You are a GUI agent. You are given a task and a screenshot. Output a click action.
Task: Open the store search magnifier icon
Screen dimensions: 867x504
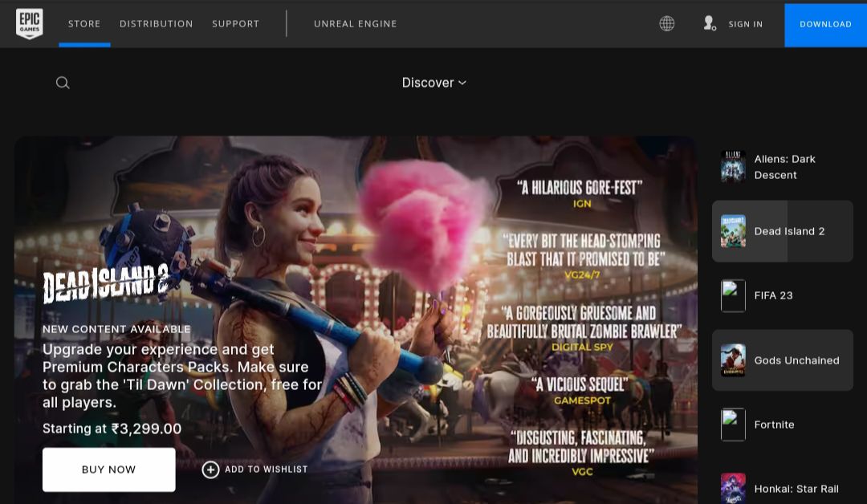(x=63, y=83)
